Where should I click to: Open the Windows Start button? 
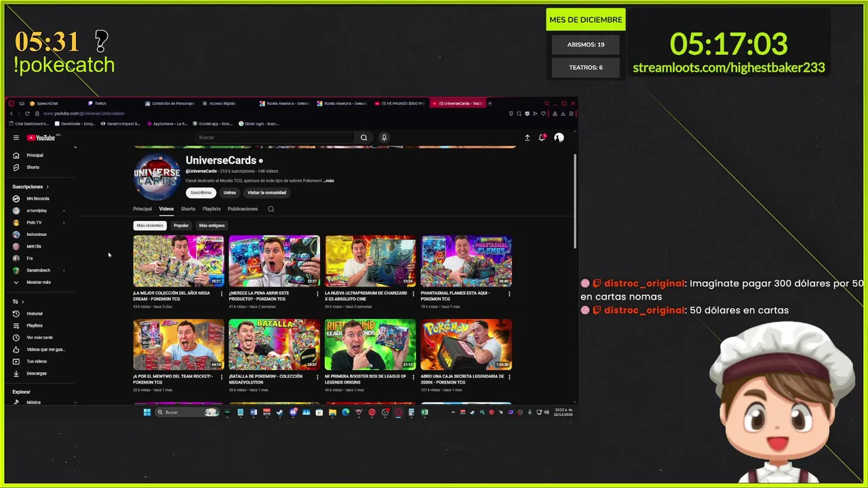tap(147, 412)
